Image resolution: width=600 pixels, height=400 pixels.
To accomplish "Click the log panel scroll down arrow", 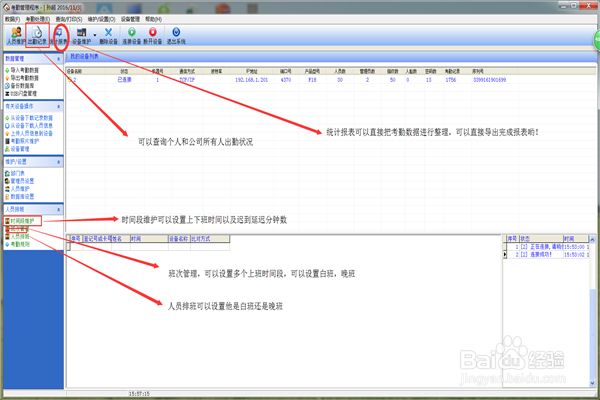I will pyautogui.click(x=592, y=383).
